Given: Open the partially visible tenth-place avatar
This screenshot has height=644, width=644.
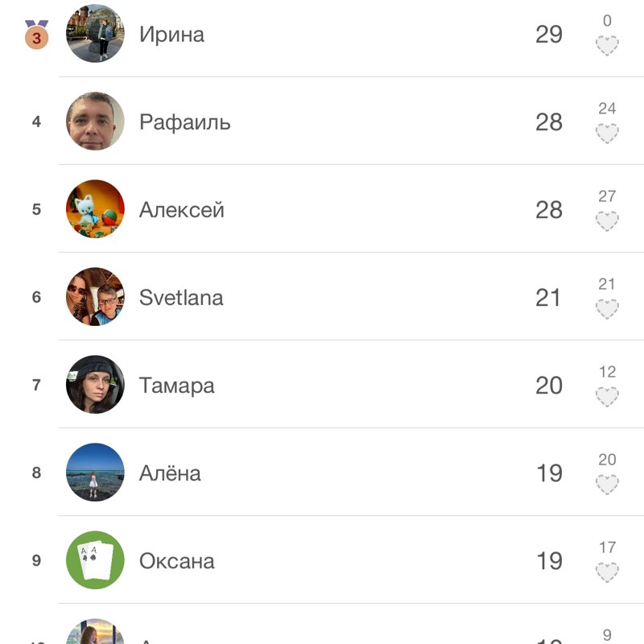Looking at the screenshot, I should (x=95, y=632).
